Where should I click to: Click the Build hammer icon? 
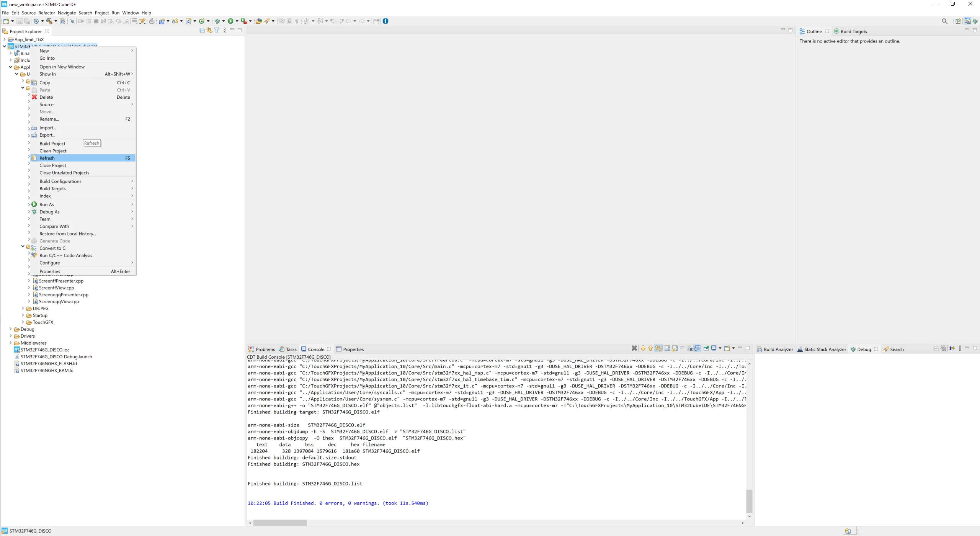49,21
